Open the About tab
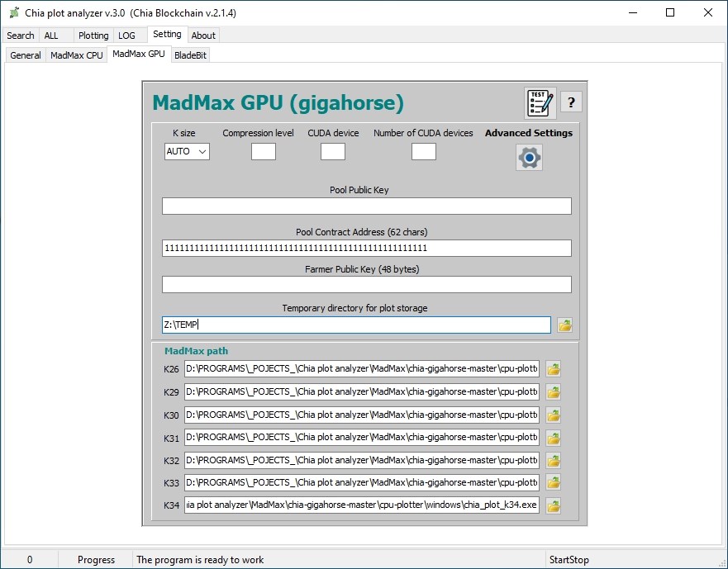This screenshot has height=569, width=728. tap(203, 36)
